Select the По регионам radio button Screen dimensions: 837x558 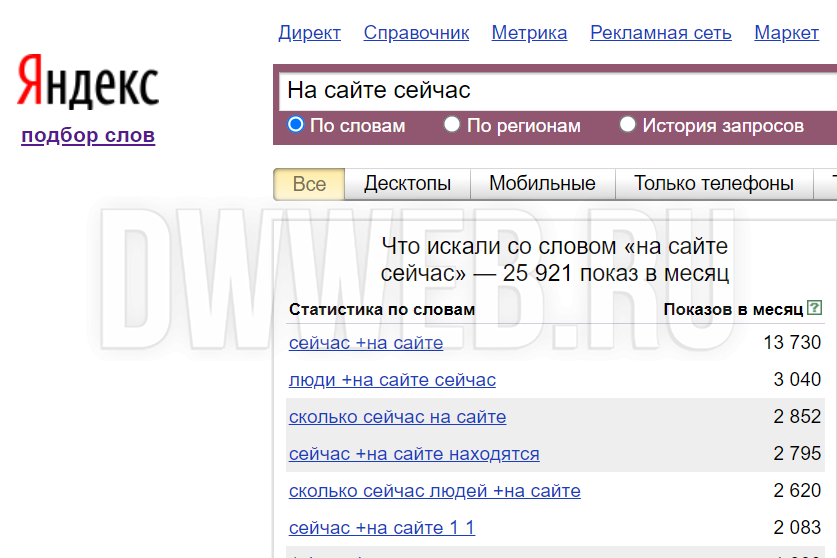coord(452,124)
